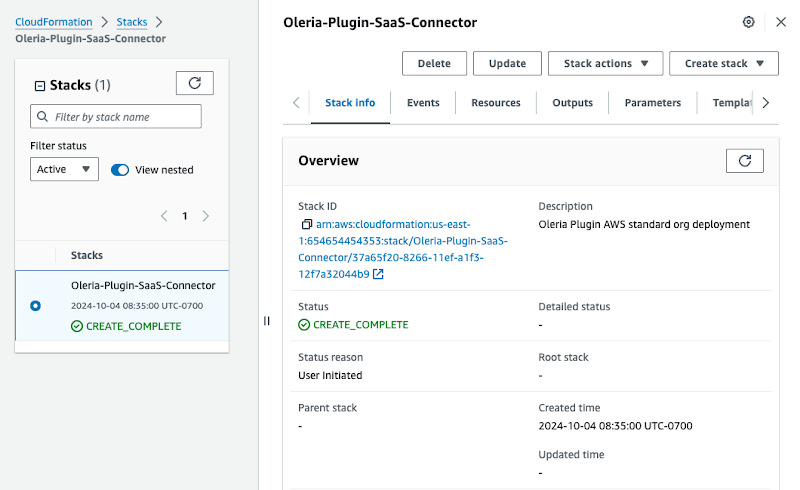Go to previous page of stacks

[164, 216]
